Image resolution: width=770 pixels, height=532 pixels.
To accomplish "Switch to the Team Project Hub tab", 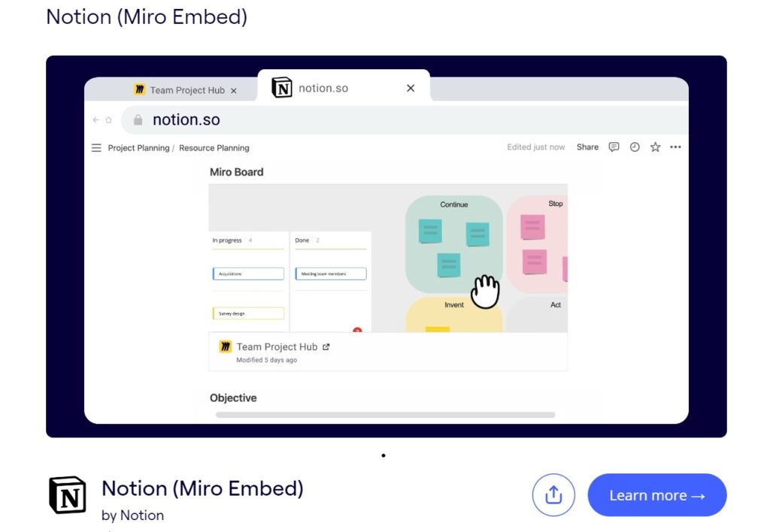I will click(x=186, y=90).
